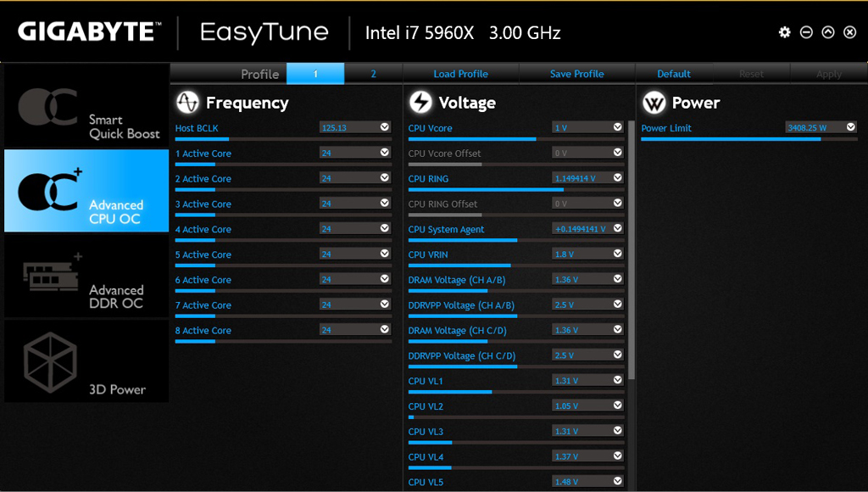868x492 pixels.
Task: Expand the Power Limit dropdown
Action: point(850,127)
